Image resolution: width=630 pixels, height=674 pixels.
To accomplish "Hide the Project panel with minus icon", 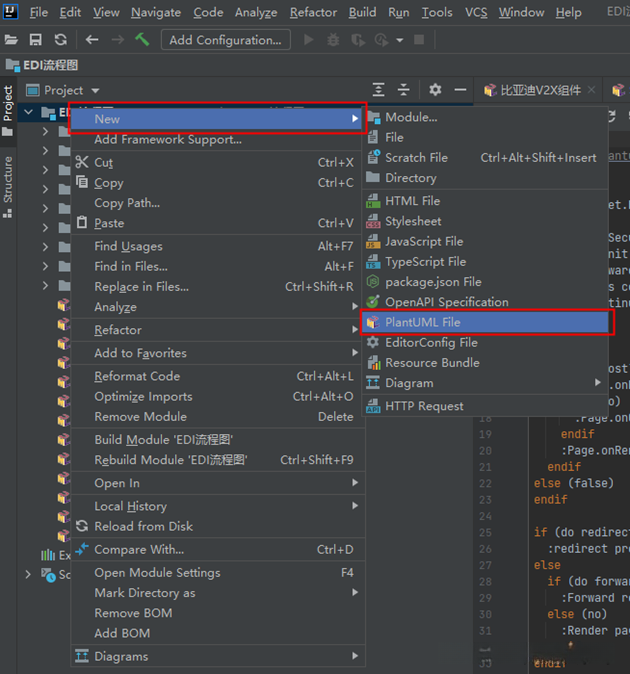I will pos(460,90).
